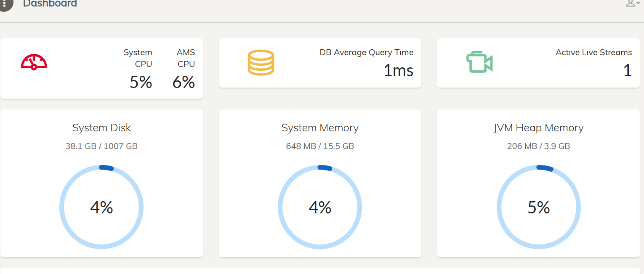The width and height of the screenshot is (644, 274).
Task: Click the active live streams count 1
Action: (628, 70)
